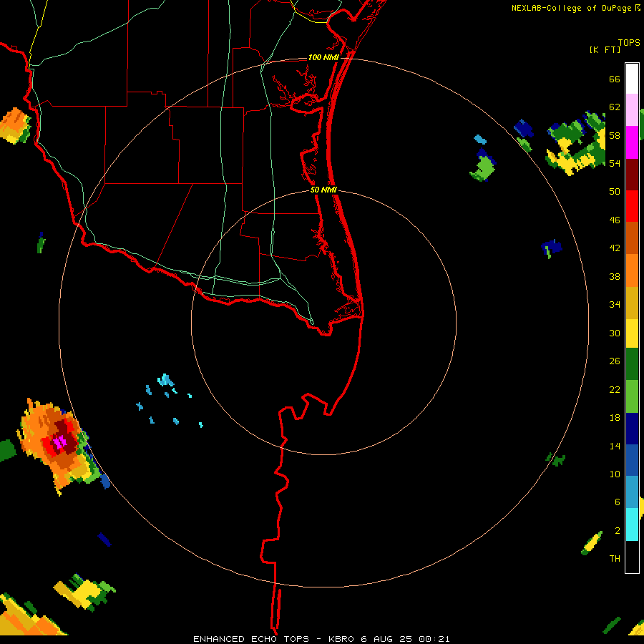Click the dark green 26 kft legend swatch

tap(632, 364)
